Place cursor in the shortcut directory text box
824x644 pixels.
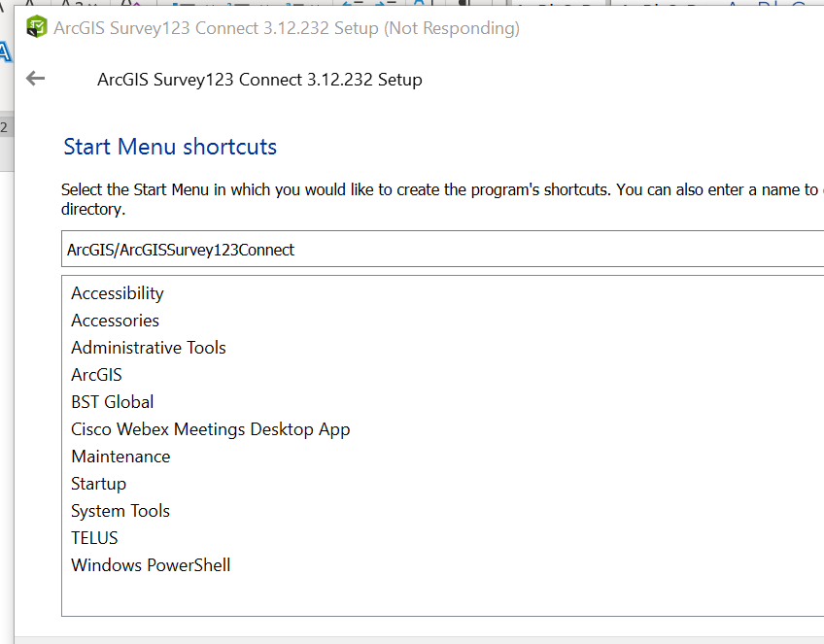(389, 250)
